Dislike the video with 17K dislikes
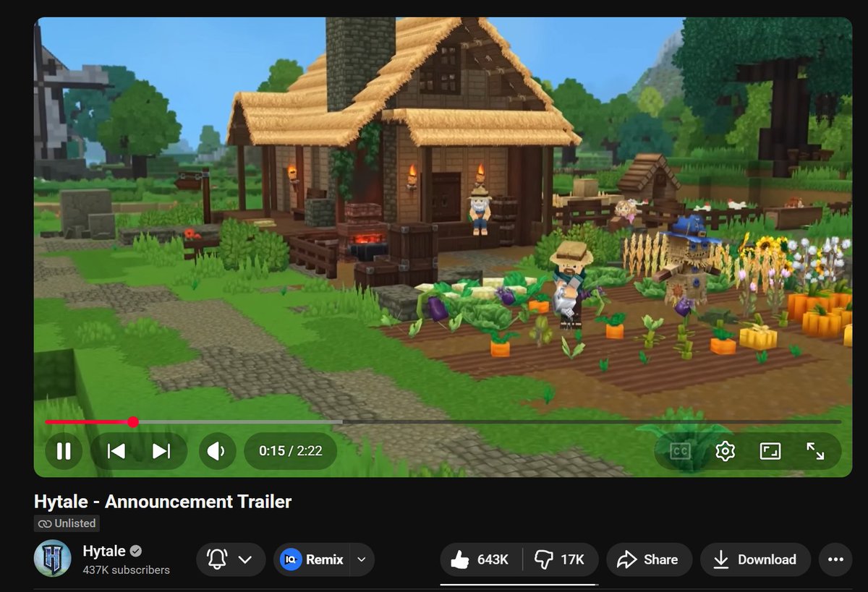This screenshot has height=592, width=868. pos(561,559)
